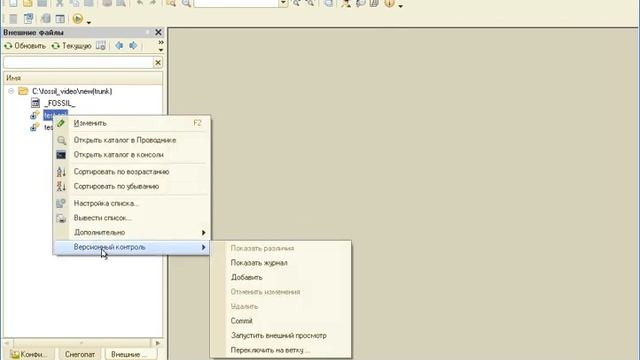This screenshot has height=360, width=640.
Task: Choose Открыть каталог в Проводнике
Action: tap(132, 140)
